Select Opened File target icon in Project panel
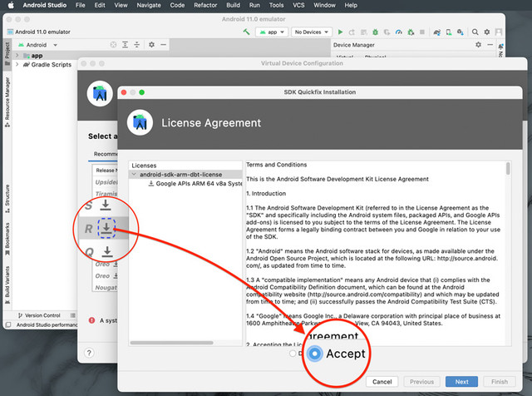 point(113,44)
